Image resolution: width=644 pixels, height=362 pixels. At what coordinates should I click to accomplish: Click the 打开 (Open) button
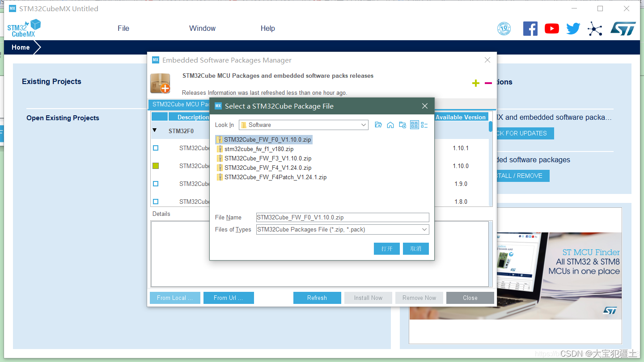pyautogui.click(x=387, y=249)
